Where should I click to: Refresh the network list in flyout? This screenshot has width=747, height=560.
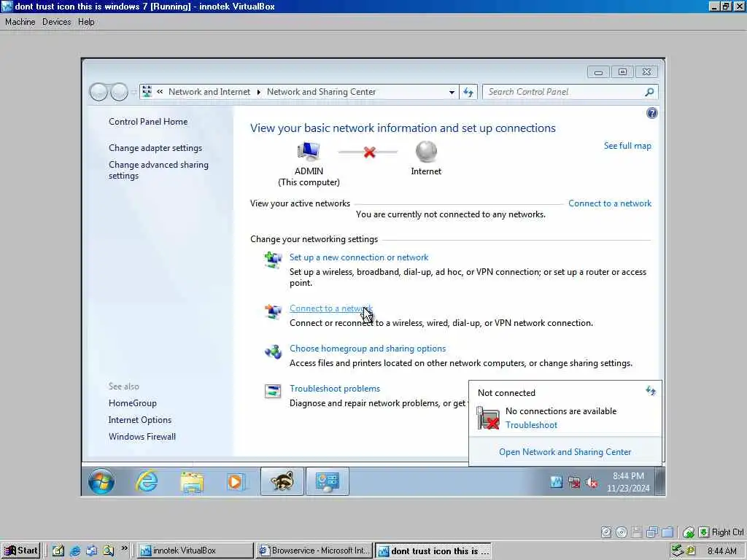(651, 391)
